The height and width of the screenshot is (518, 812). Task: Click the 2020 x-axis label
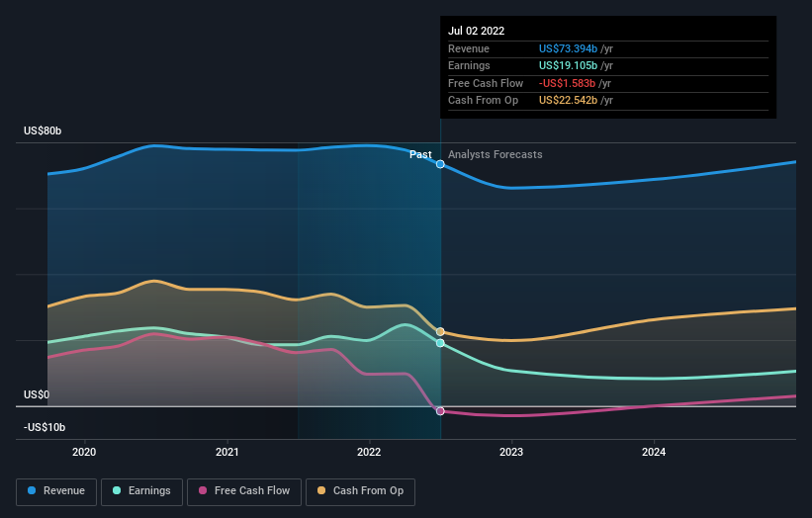[x=84, y=452]
